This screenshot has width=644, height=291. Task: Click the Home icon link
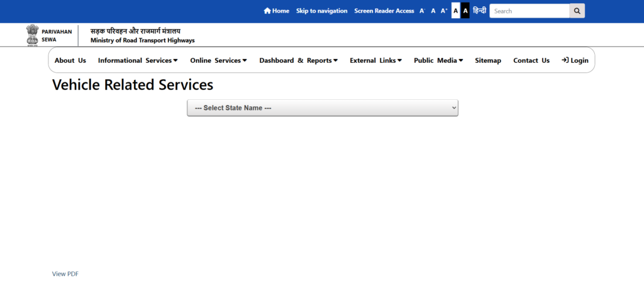[267, 11]
